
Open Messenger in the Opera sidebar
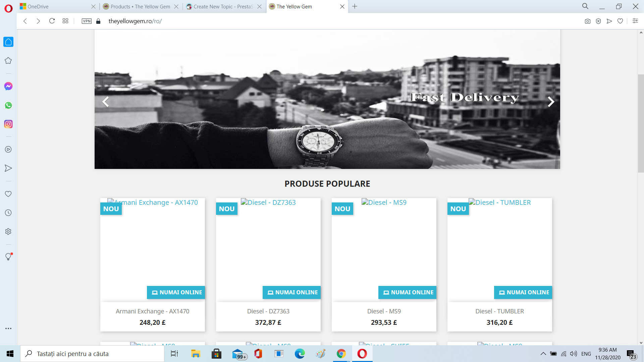[8, 86]
